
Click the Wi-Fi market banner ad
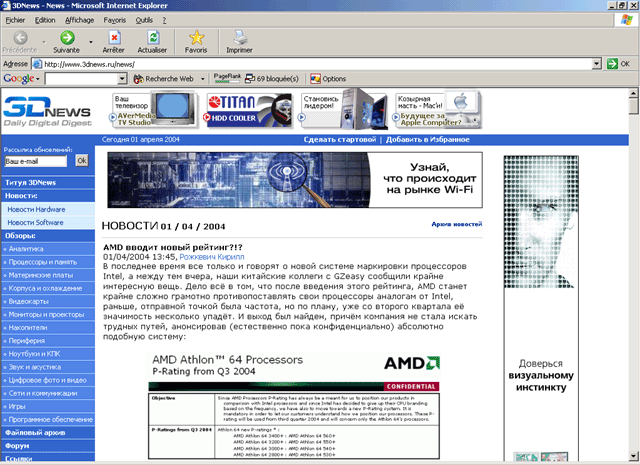295,180
